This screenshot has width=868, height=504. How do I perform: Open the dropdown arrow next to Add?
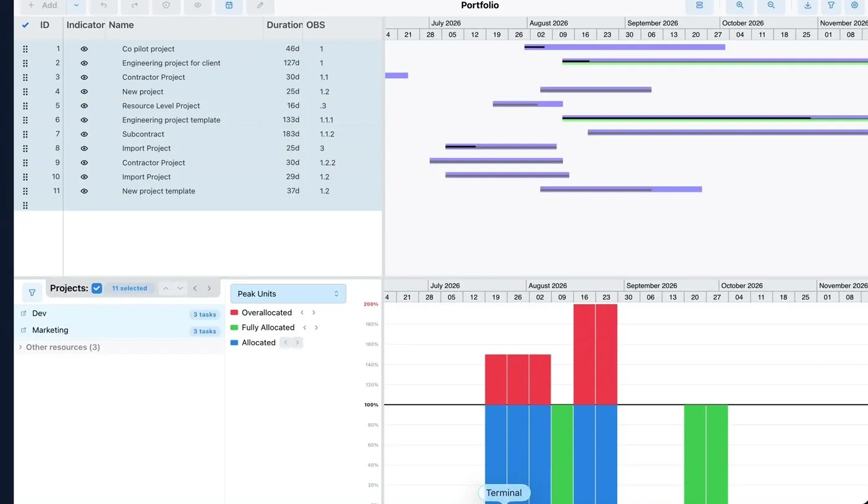click(x=76, y=6)
